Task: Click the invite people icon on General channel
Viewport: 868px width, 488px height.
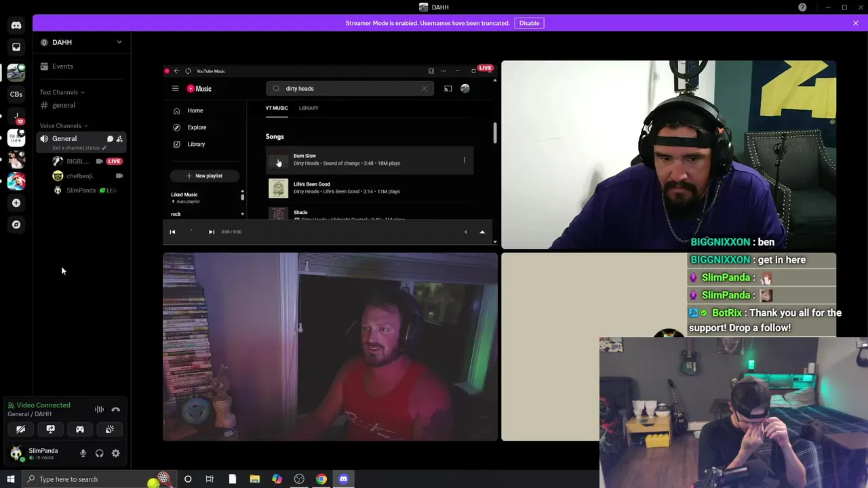Action: click(x=119, y=139)
